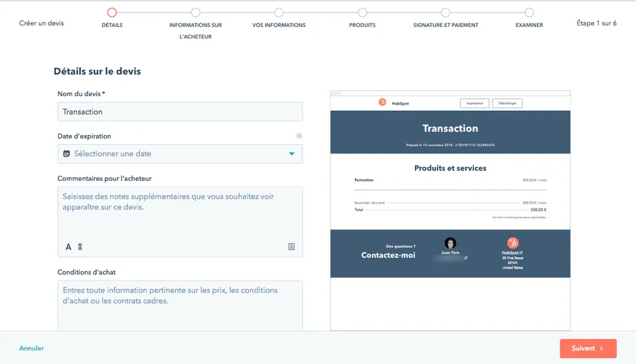Click the Annuler link

31,348
